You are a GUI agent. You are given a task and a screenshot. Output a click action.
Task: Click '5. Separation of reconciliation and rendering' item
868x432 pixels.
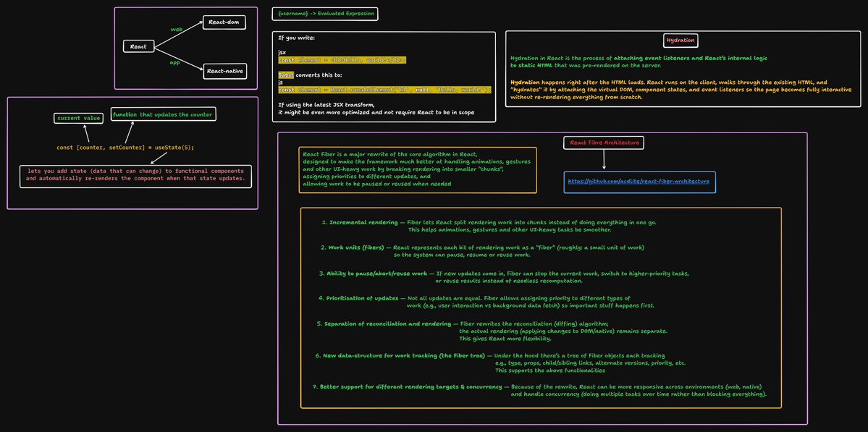point(492,331)
